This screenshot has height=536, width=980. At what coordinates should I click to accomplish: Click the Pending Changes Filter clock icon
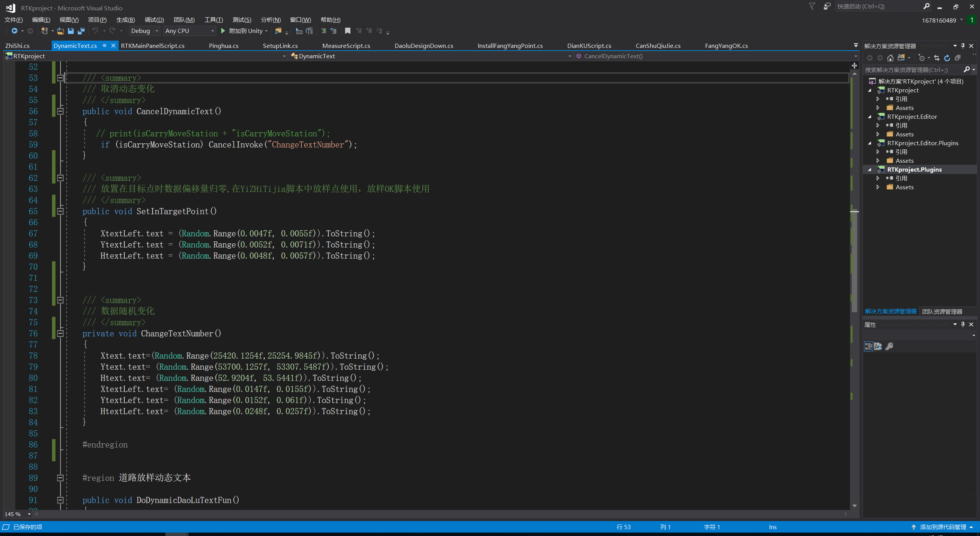[922, 58]
